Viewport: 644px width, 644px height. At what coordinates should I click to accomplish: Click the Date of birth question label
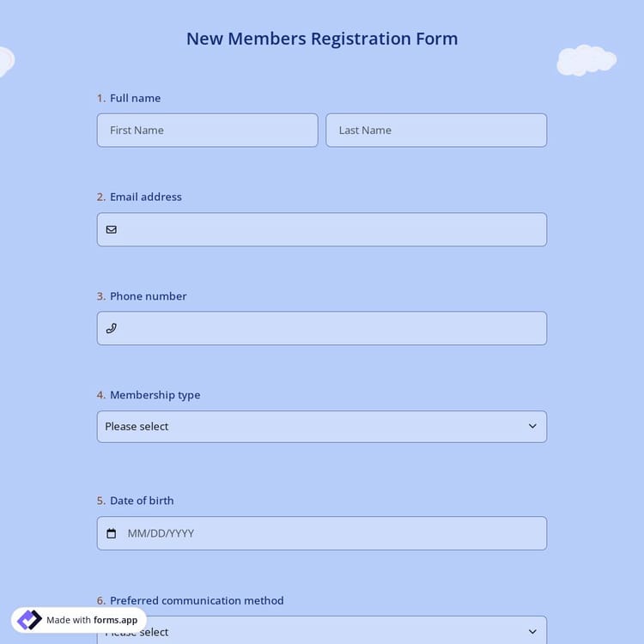pyautogui.click(x=142, y=501)
